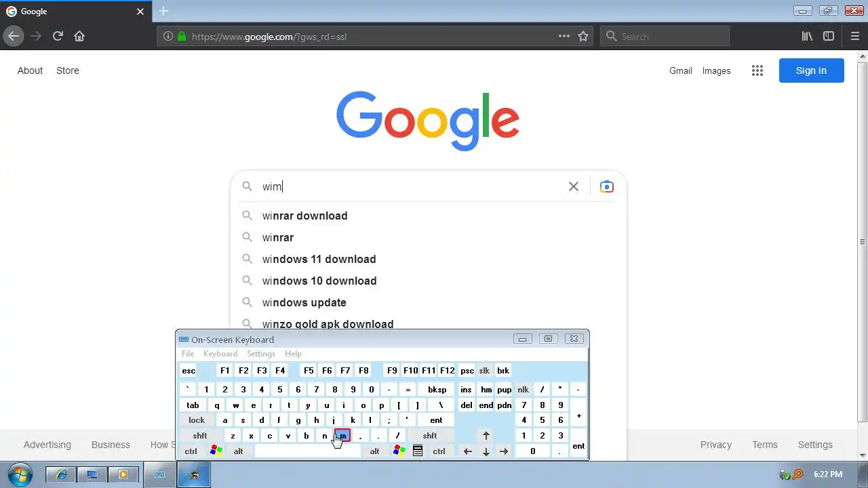The height and width of the screenshot is (488, 868).
Task: Click in the Google search input field
Action: [x=410, y=186]
